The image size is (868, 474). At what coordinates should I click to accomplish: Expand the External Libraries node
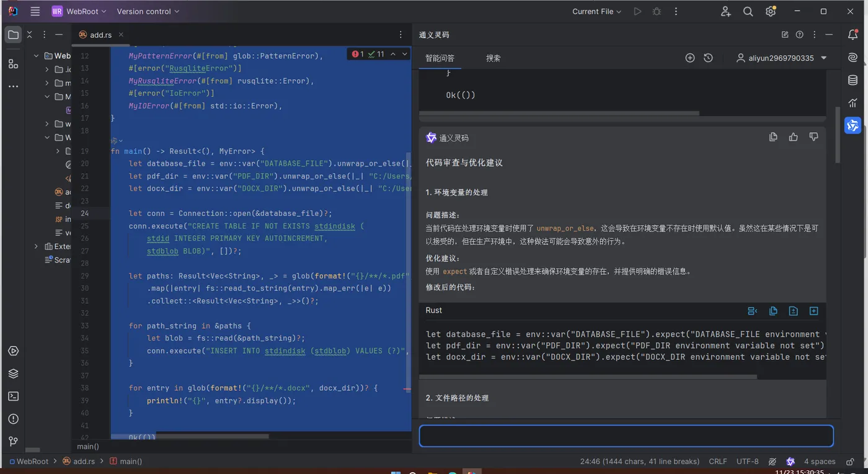coord(37,246)
